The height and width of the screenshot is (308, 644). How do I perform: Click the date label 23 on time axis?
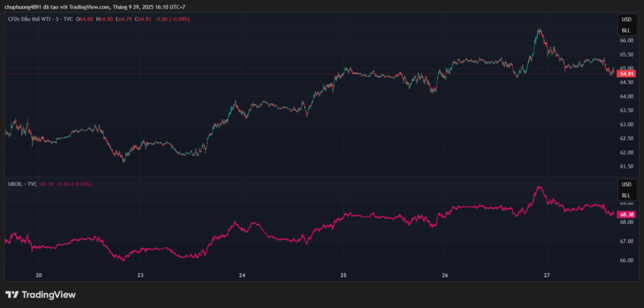tap(140, 275)
